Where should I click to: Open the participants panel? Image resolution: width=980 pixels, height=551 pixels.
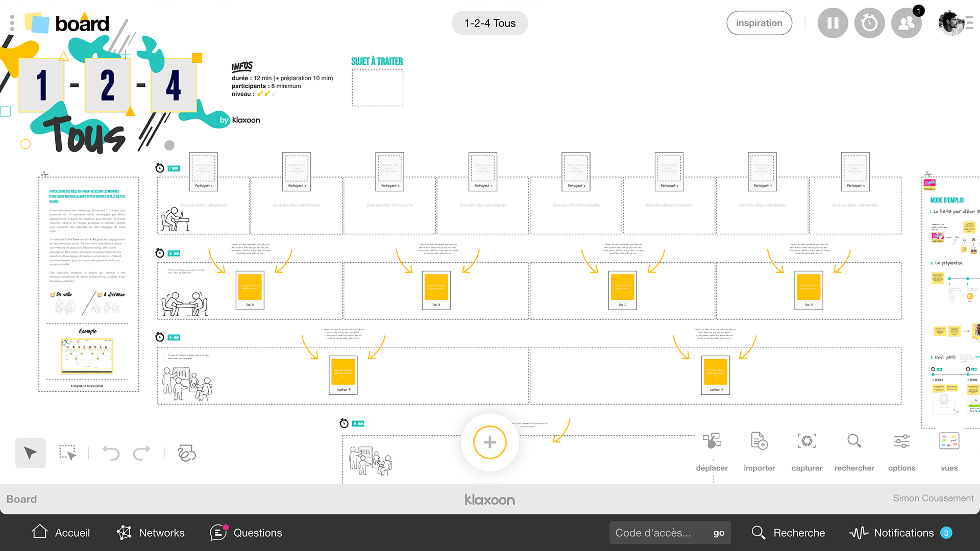(906, 23)
